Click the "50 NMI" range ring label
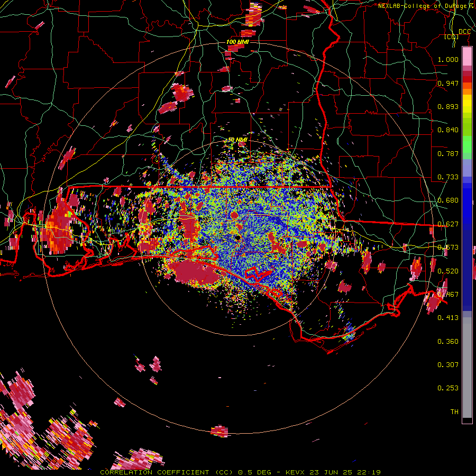The height and width of the screenshot is (476, 476). tap(237, 140)
